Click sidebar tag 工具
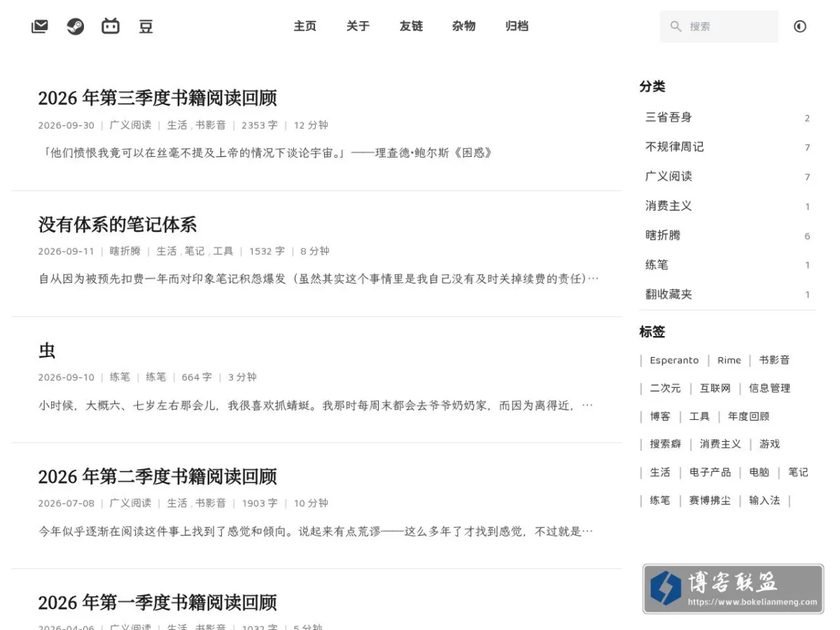 click(699, 416)
